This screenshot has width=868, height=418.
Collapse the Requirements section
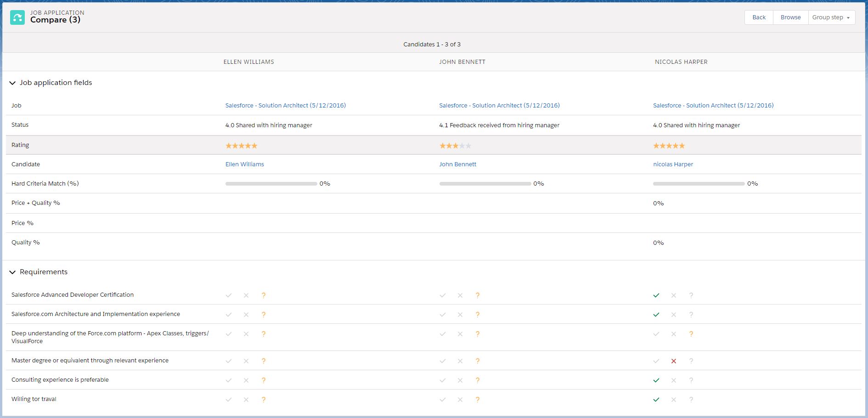[x=12, y=272]
